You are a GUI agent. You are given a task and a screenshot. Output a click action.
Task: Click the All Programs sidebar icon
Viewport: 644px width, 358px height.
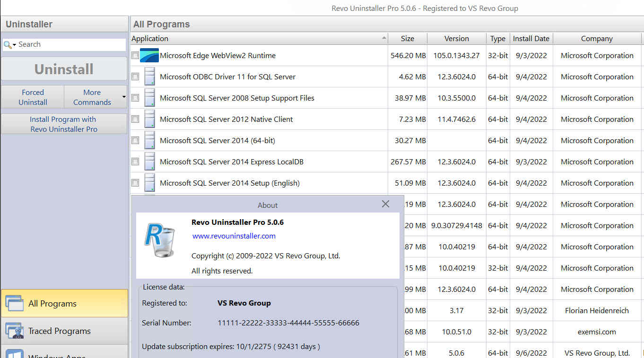14,303
